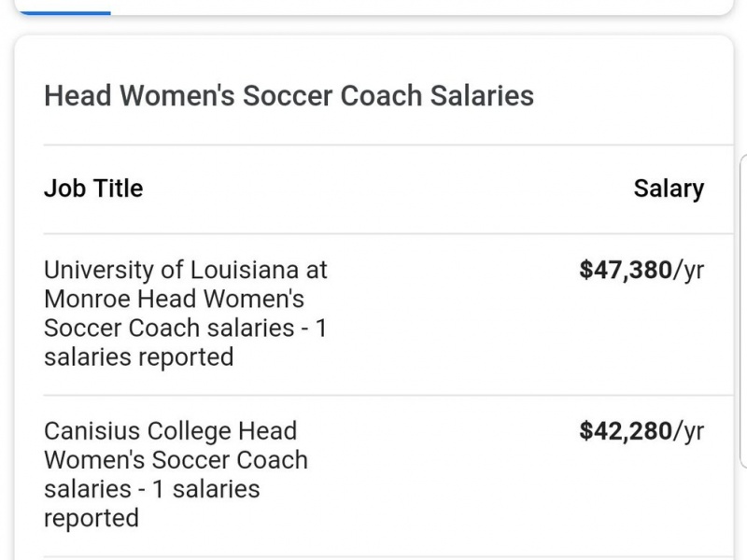Tap the "/yr" suffix after $47,380

pos(689,271)
